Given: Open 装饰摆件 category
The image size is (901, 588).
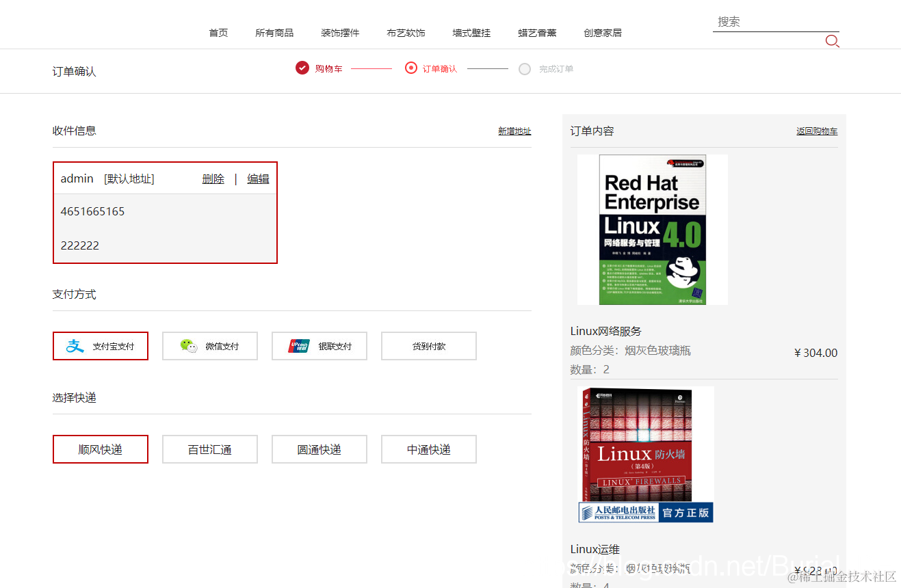Looking at the screenshot, I should [x=340, y=33].
